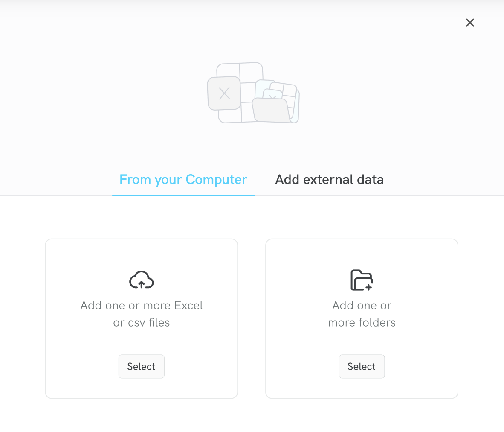
Task: Click the cloud upload icon
Action: 141,280
